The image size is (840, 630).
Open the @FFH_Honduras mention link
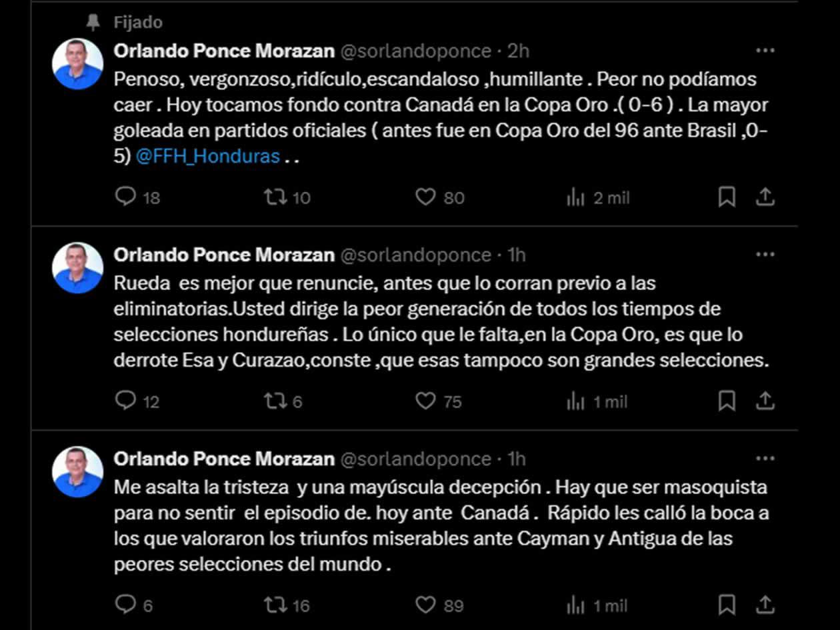tap(207, 157)
